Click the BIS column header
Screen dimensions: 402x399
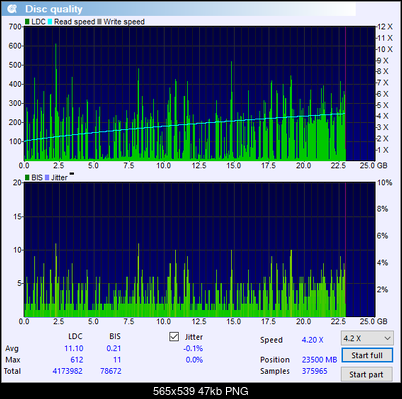coord(115,336)
